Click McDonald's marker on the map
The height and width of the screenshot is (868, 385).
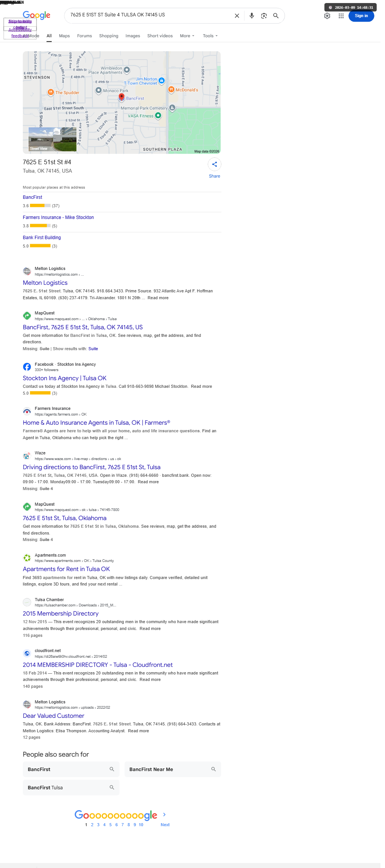click(x=171, y=90)
